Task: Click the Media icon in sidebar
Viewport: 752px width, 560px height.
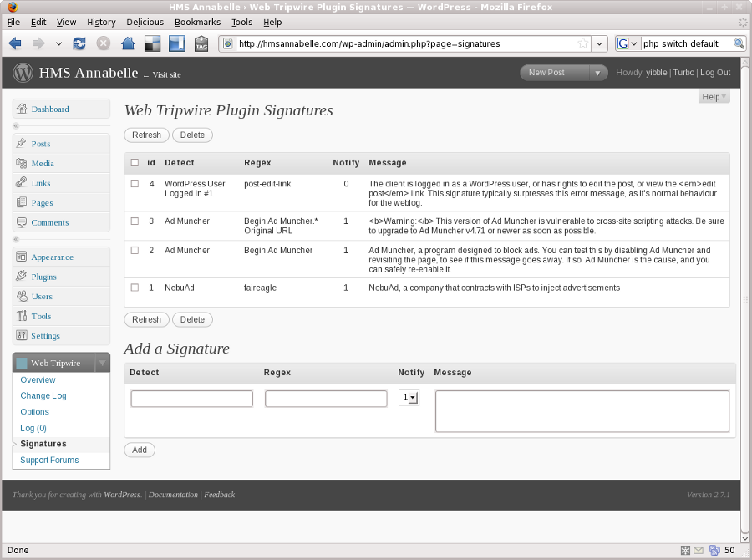Action: (x=21, y=163)
